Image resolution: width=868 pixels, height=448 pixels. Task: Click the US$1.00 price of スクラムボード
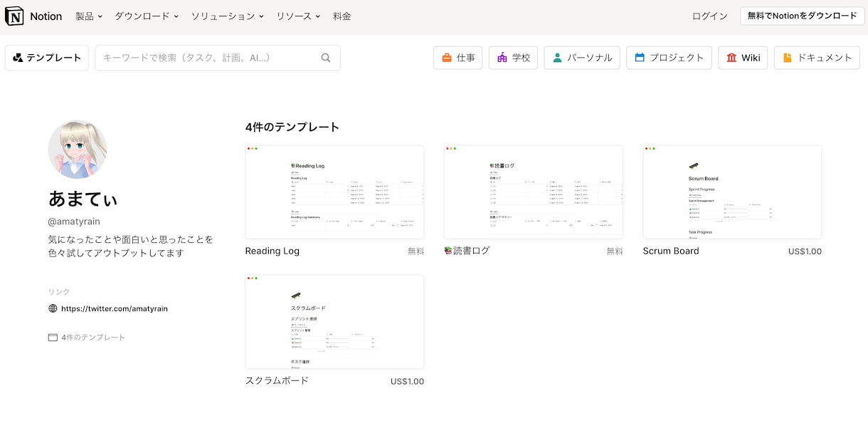[407, 381]
